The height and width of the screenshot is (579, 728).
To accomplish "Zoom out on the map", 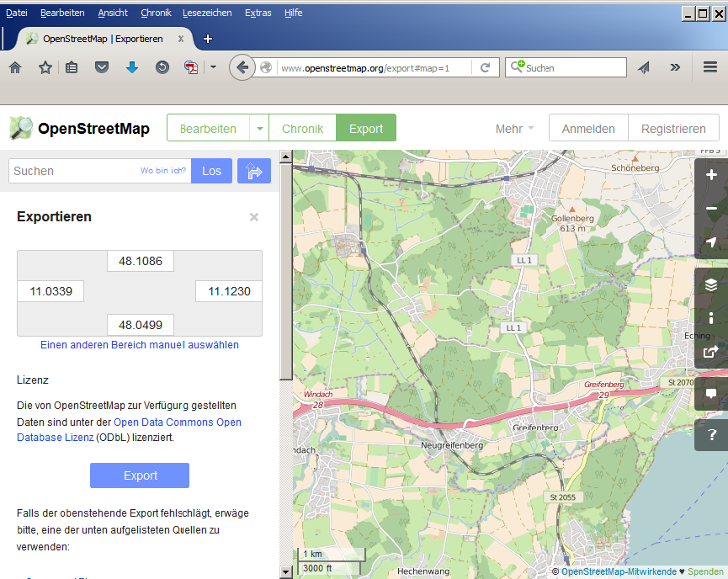I will (711, 209).
